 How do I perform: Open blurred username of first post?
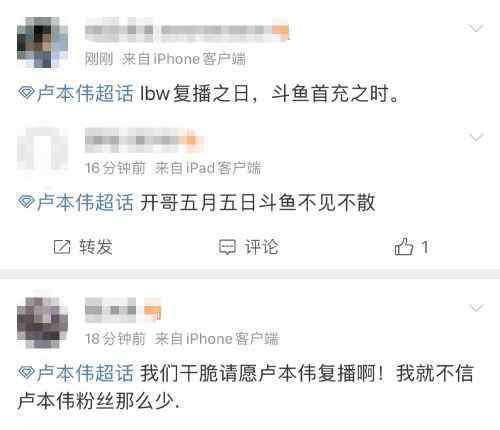tap(187, 31)
